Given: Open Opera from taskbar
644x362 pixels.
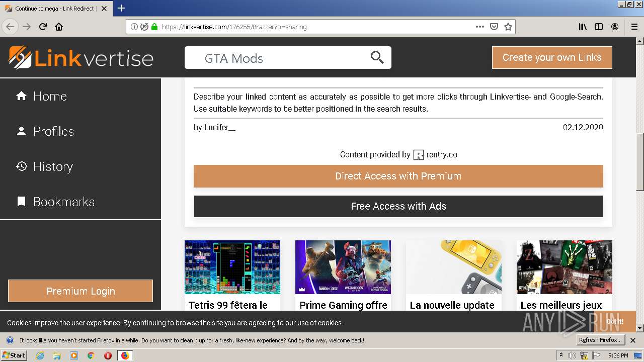Looking at the screenshot, I should coord(108,355).
